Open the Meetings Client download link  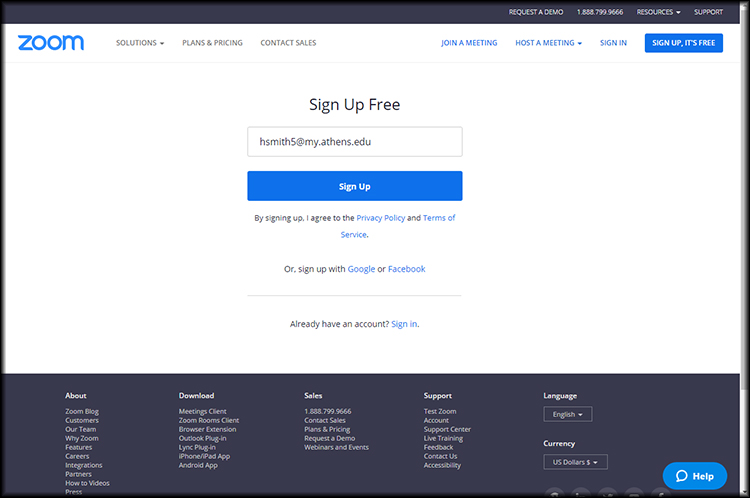point(202,411)
